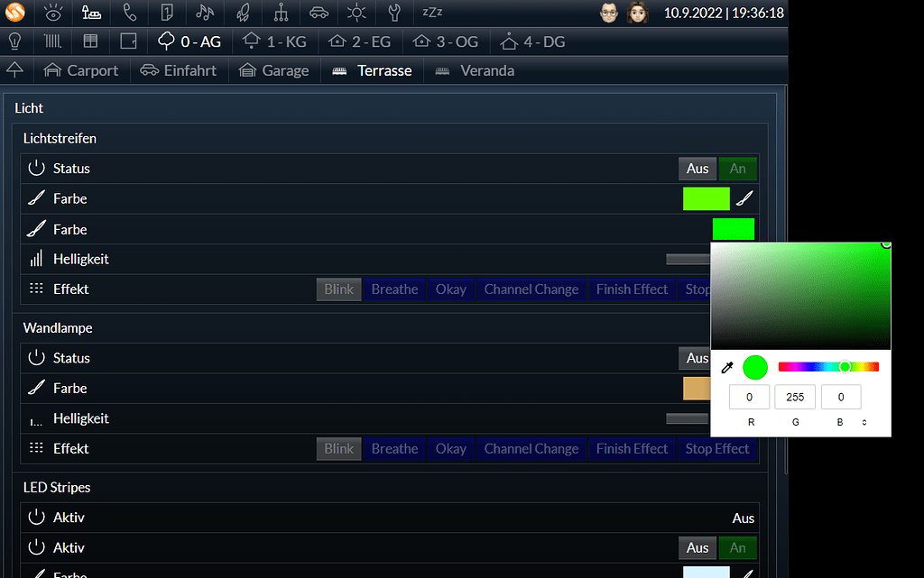
Task: Select the window filter icon
Action: tap(90, 41)
